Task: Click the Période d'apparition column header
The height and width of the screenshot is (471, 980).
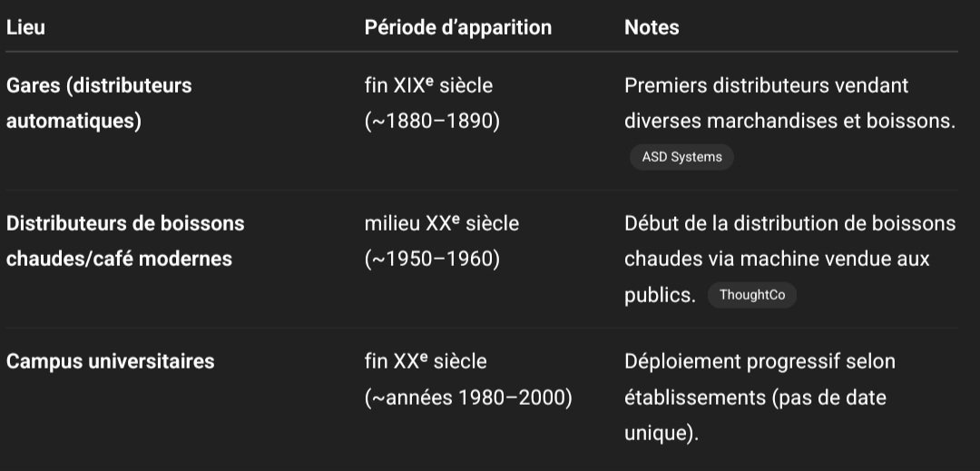Action: [457, 27]
